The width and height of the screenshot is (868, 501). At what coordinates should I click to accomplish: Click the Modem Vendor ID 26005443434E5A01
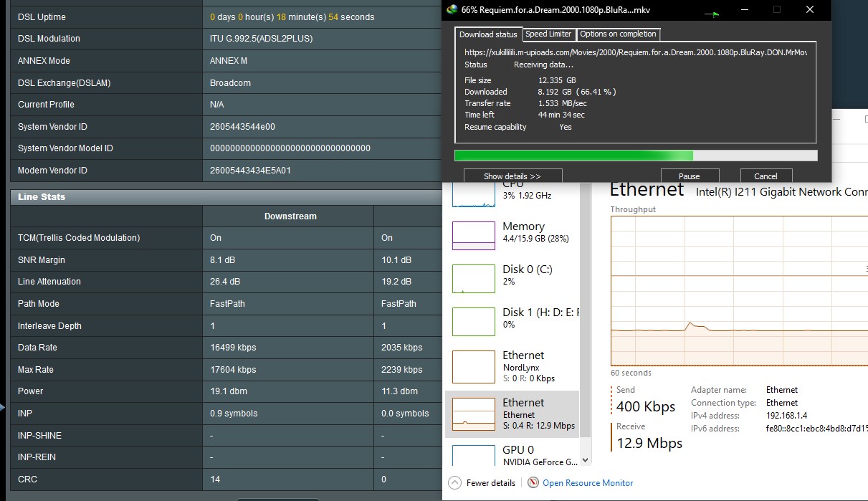(250, 171)
